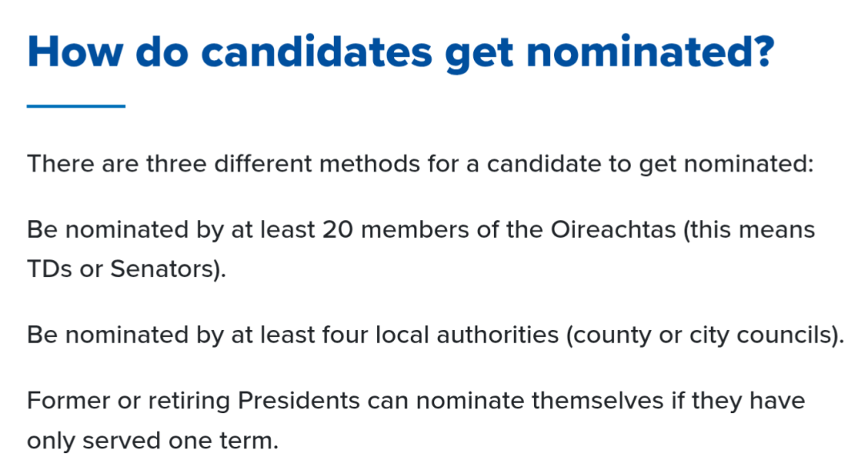Click the text "(county or city councils)."

pyautogui.click(x=705, y=335)
